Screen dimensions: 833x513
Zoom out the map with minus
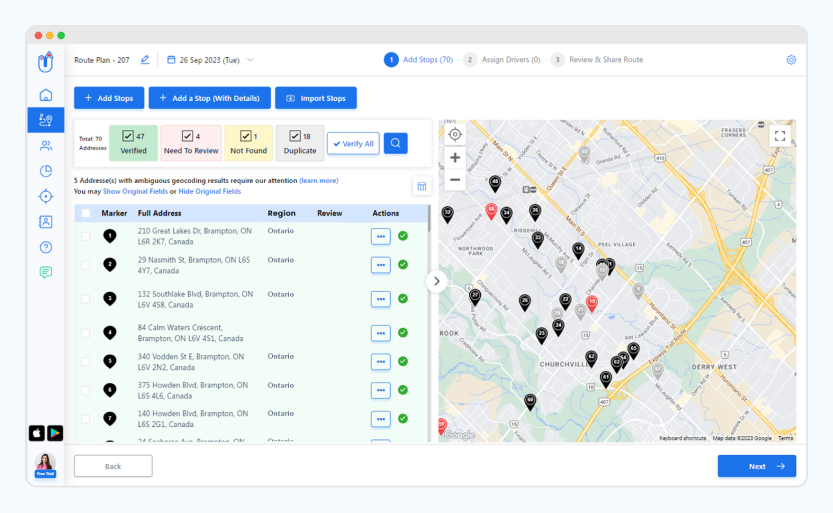click(455, 180)
